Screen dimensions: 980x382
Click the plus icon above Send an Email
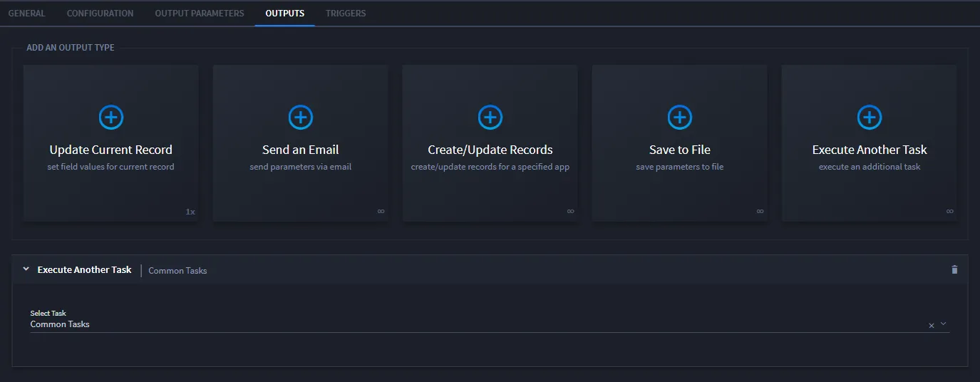click(301, 117)
